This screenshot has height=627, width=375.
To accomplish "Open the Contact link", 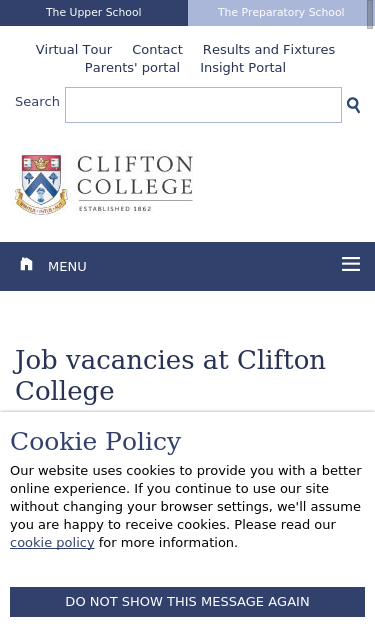I will 158,50.
